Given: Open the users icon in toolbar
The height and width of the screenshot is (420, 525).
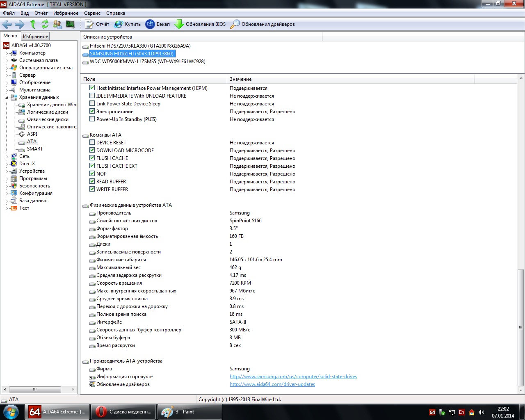Looking at the screenshot, I should pos(57,24).
